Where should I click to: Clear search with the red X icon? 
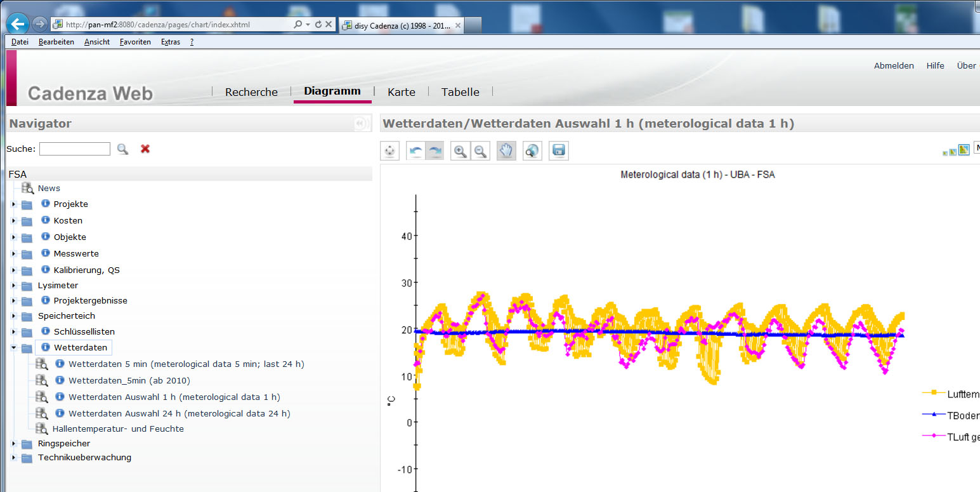click(145, 149)
